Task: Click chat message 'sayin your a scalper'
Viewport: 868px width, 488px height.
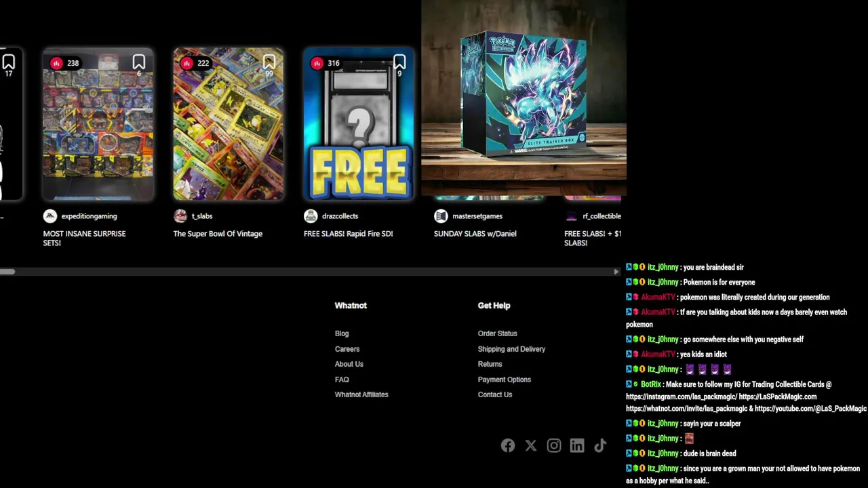Action: click(x=712, y=424)
